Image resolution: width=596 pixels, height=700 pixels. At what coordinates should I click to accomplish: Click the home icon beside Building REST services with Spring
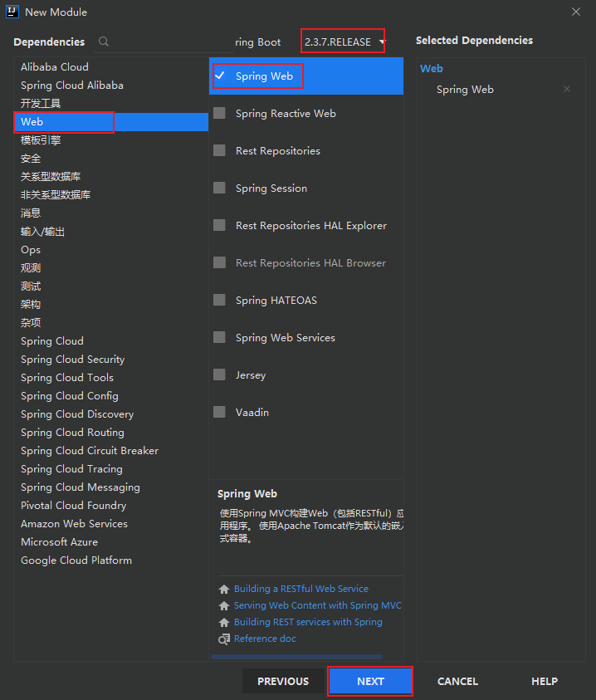click(x=223, y=622)
